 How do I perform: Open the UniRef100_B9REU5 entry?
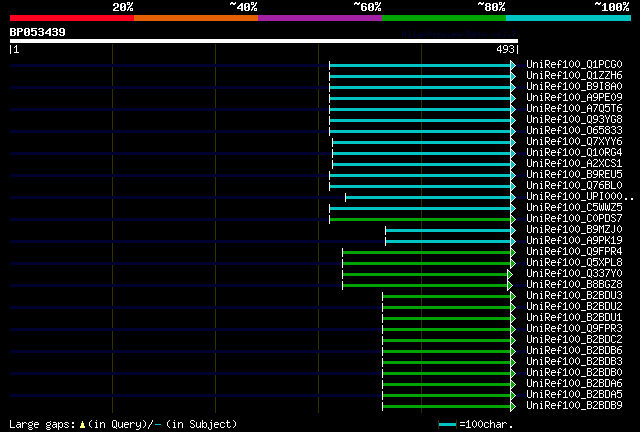574,175
